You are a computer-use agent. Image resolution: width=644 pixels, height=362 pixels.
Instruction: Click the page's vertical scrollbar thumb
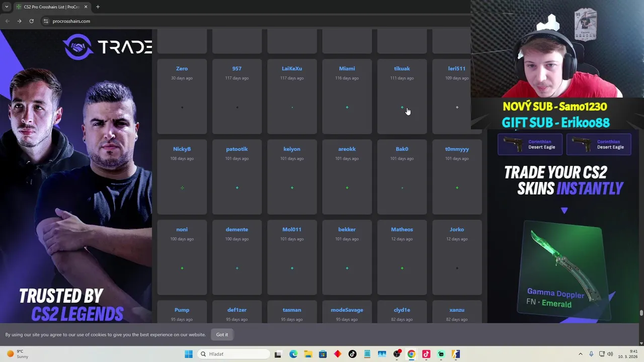tap(641, 313)
